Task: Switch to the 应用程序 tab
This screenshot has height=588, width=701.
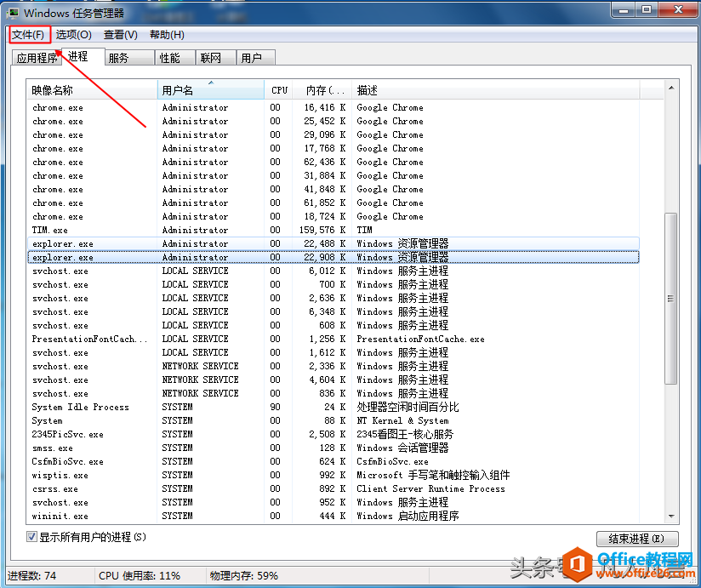Action: 37,58
